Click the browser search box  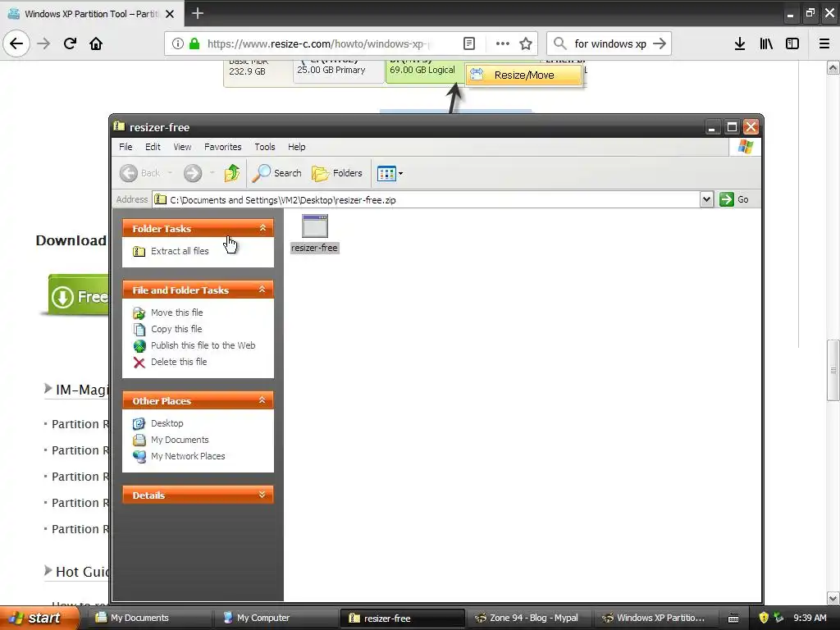[609, 43]
